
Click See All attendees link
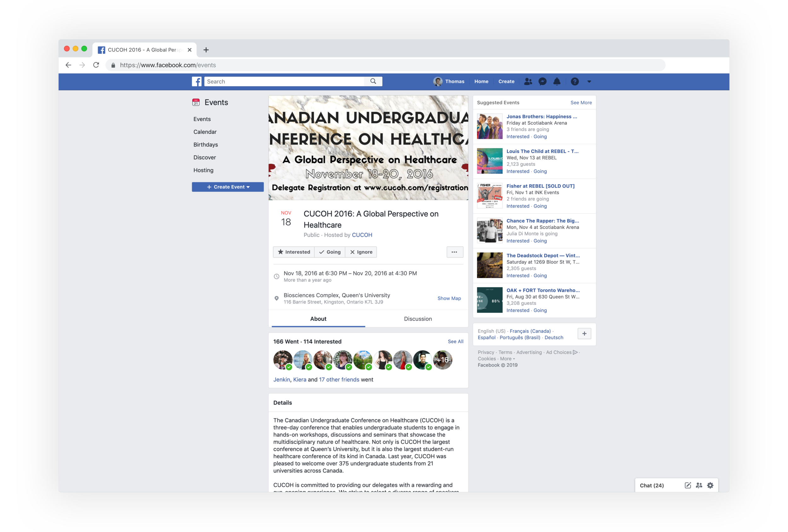[455, 341]
